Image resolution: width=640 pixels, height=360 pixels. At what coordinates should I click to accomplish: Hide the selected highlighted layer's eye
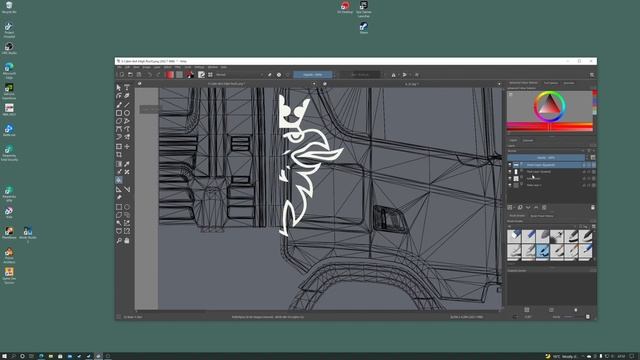coord(510,164)
